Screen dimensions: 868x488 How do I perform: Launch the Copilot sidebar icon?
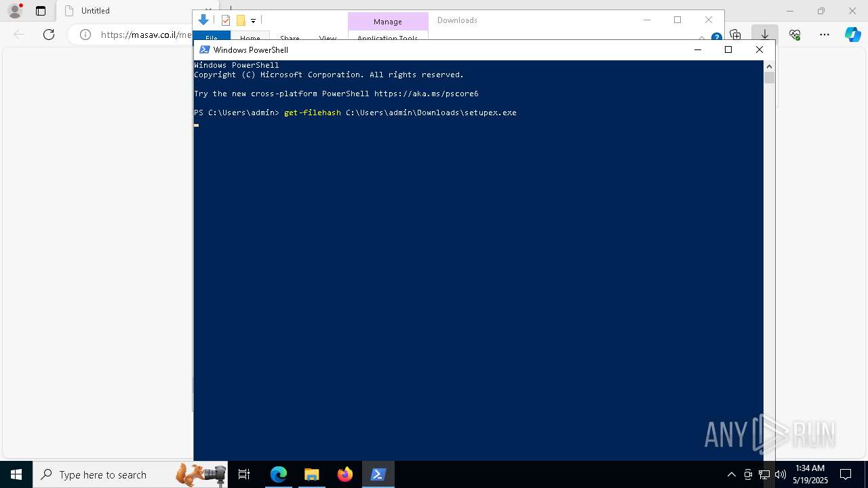tap(852, 35)
